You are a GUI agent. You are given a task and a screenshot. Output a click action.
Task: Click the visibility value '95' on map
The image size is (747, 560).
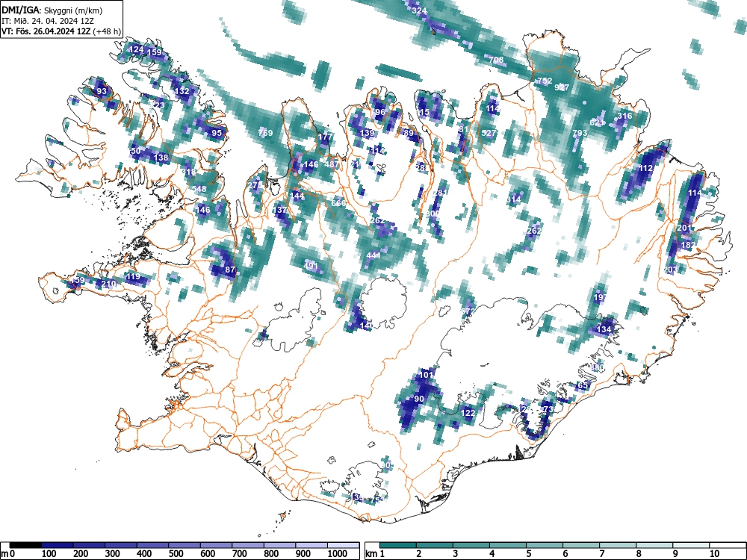pyautogui.click(x=217, y=133)
